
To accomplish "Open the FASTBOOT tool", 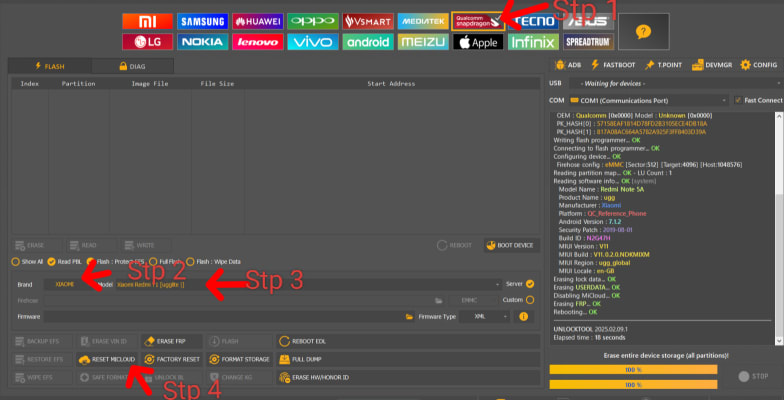I will point(613,65).
